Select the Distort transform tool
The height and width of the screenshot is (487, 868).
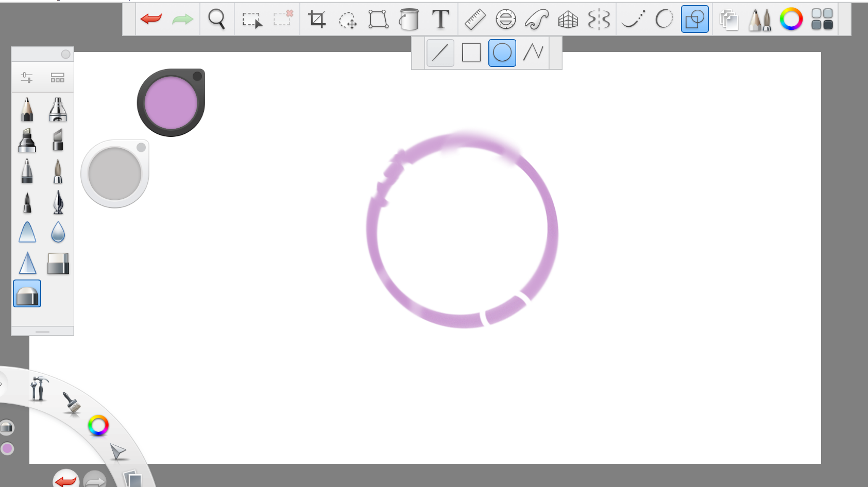(378, 19)
